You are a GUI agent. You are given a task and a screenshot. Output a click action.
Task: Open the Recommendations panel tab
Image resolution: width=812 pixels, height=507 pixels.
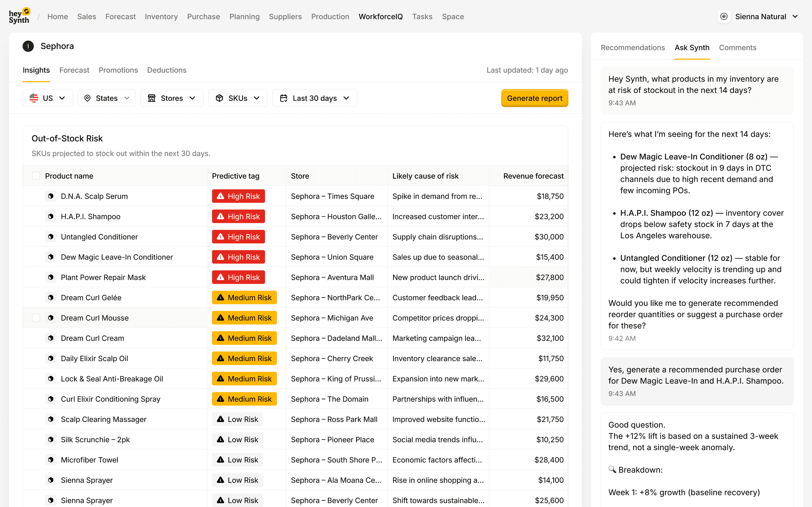coord(632,48)
